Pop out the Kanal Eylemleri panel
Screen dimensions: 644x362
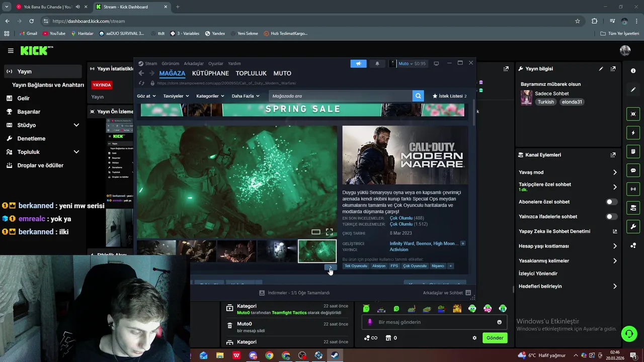pos(613,155)
